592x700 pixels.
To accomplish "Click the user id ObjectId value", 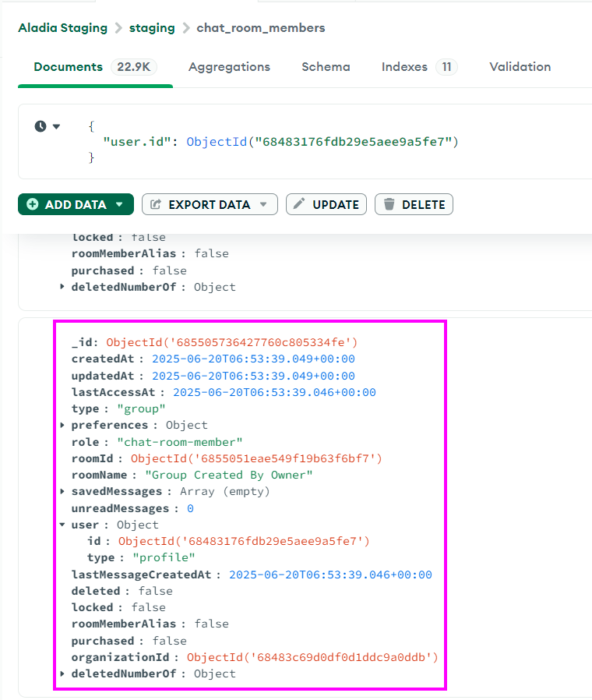I will click(x=244, y=541).
